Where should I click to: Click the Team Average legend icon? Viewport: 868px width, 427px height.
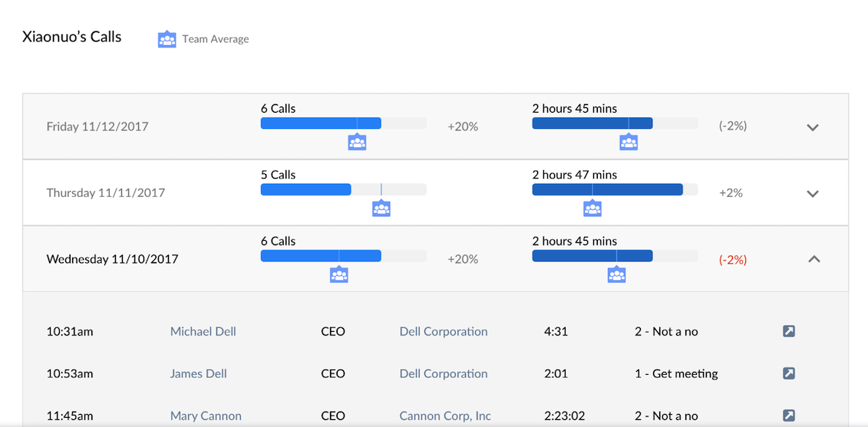(167, 39)
